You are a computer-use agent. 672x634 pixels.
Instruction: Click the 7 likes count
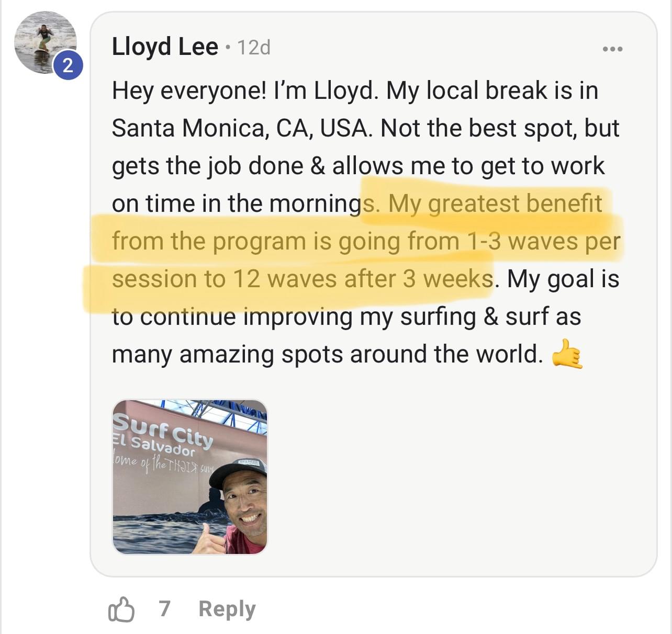click(164, 608)
